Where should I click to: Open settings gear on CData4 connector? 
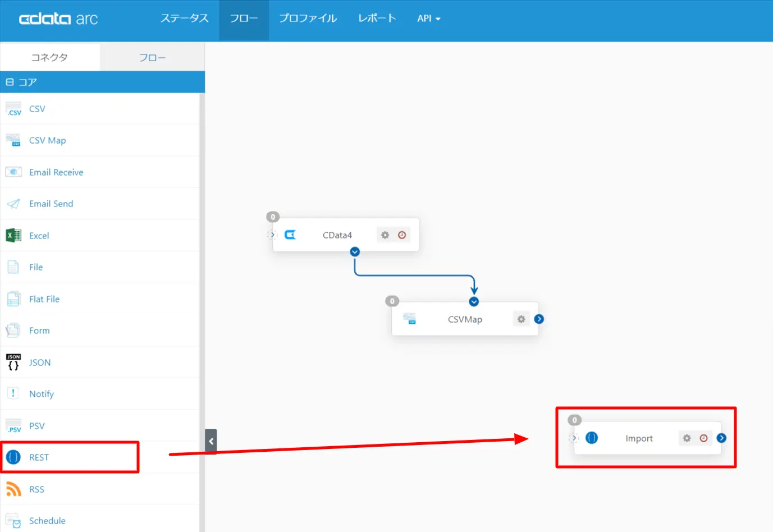click(385, 235)
